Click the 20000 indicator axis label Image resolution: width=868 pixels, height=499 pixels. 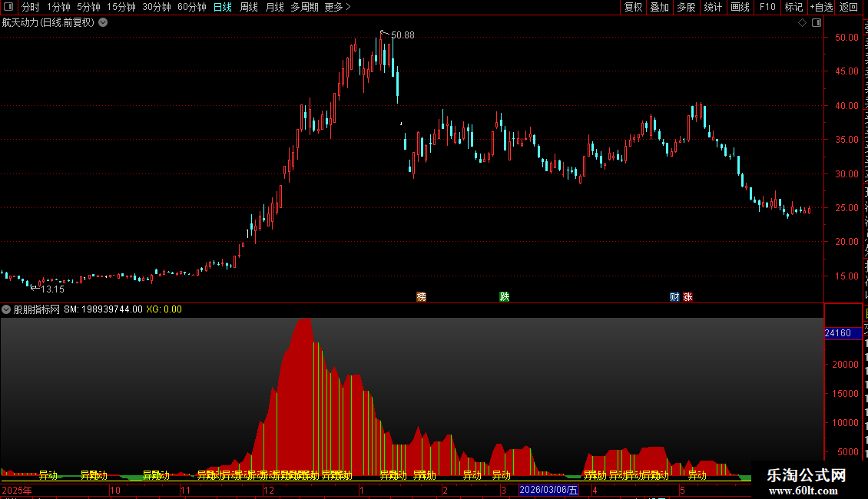(x=845, y=365)
